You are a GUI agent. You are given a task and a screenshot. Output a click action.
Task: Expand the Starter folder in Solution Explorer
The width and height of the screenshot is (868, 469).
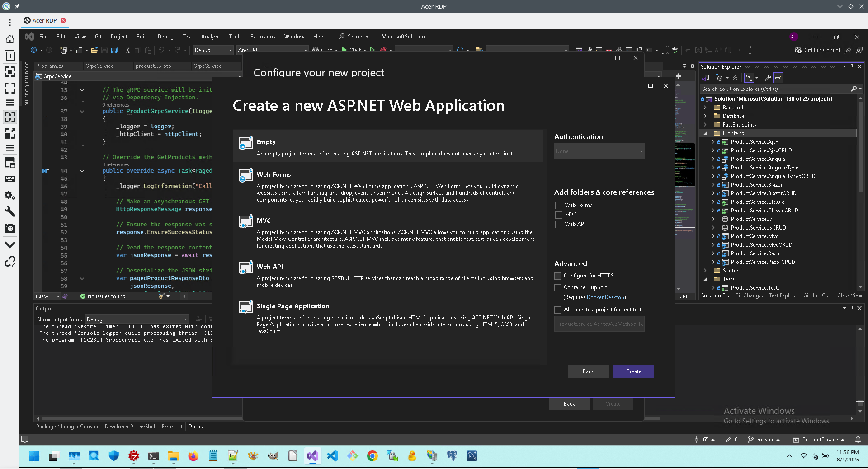[705, 271]
